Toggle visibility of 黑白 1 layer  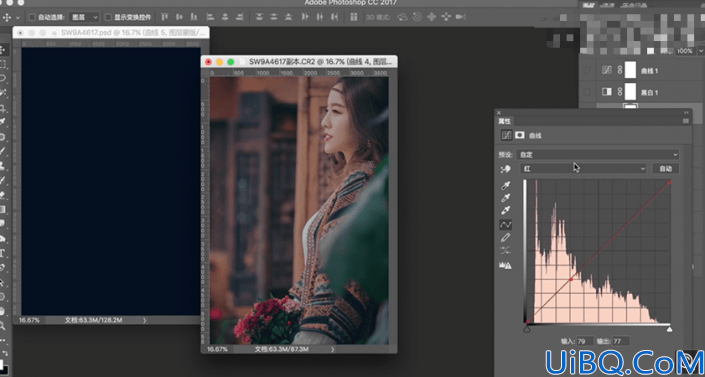coord(587,92)
